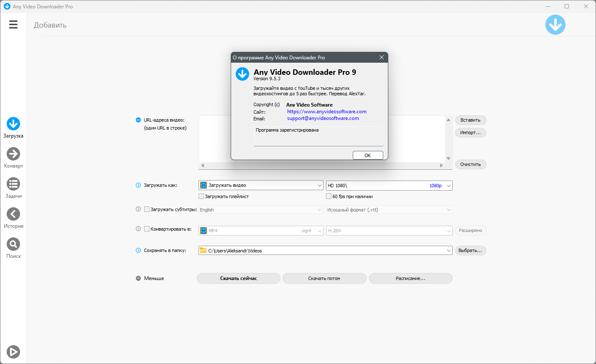Click the Загружать субтитры arrow icon
Screen dimensions: 596x364
pyautogui.click(x=138, y=209)
